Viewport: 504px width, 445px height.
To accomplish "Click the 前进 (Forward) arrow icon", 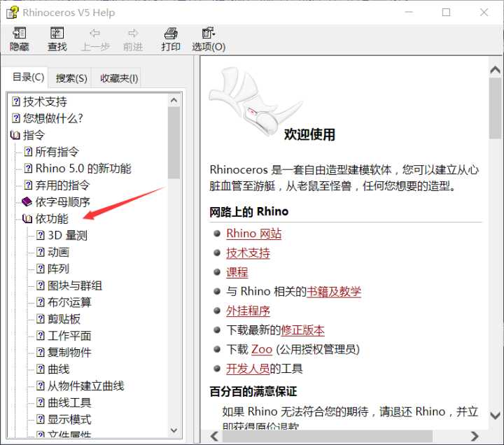I will (133, 33).
